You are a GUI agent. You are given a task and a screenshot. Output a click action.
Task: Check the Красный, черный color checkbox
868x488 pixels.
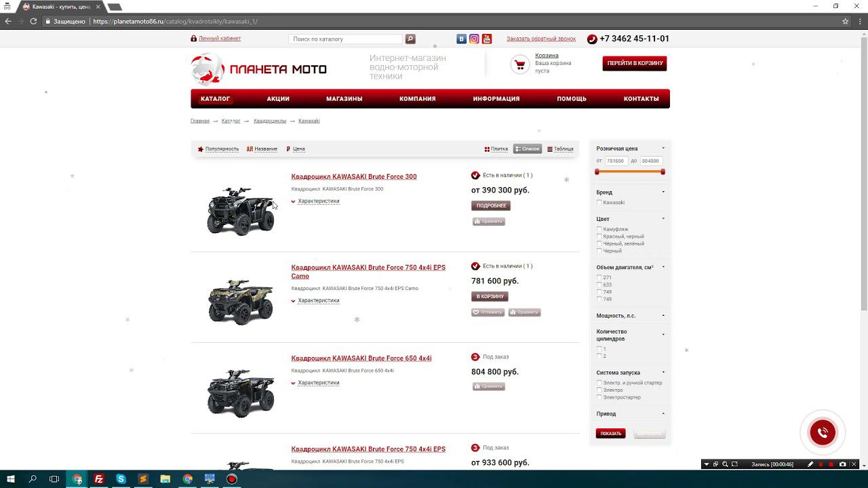599,237
